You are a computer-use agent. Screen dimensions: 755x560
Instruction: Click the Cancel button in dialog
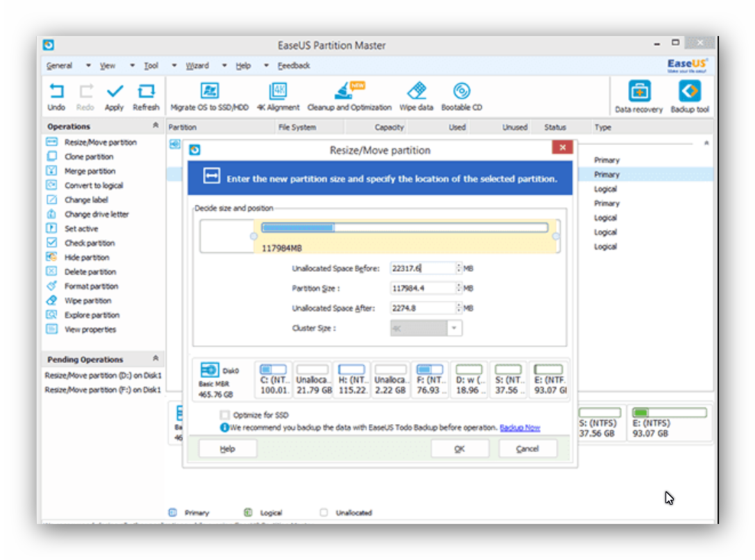(x=528, y=449)
